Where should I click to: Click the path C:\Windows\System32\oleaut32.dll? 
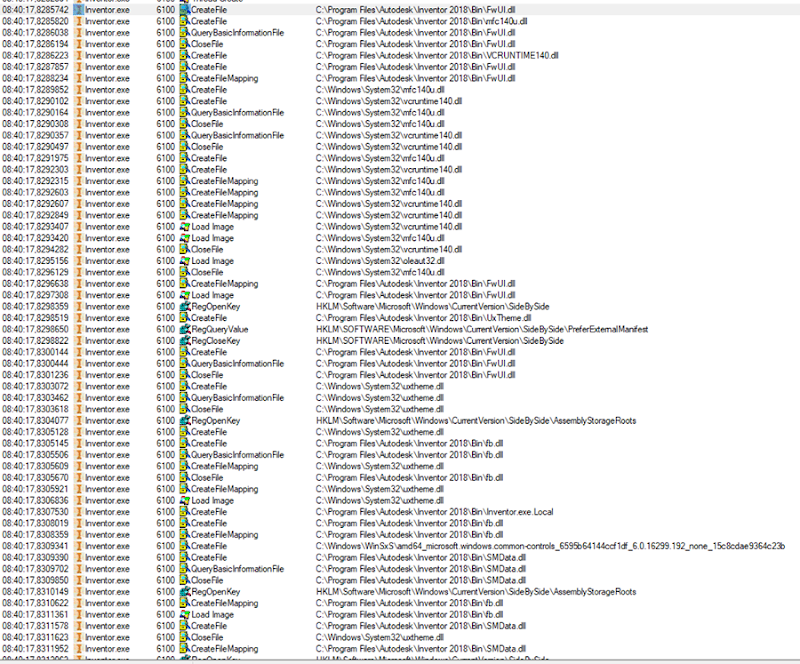[380, 261]
